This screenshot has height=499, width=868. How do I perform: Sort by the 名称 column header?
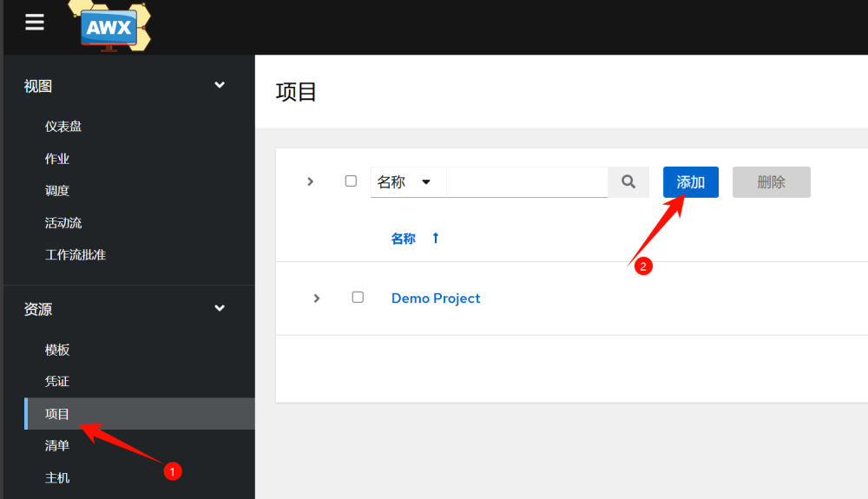(403, 239)
